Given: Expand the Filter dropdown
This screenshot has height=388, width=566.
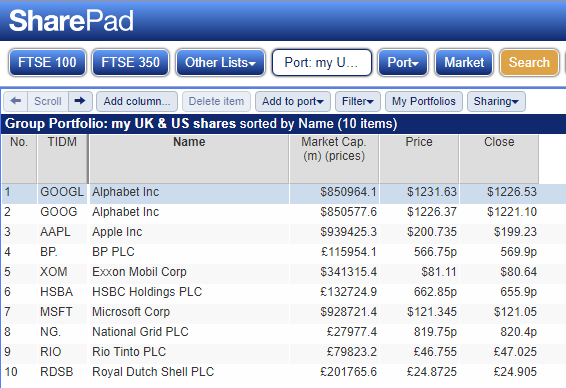Looking at the screenshot, I should coord(357,101).
